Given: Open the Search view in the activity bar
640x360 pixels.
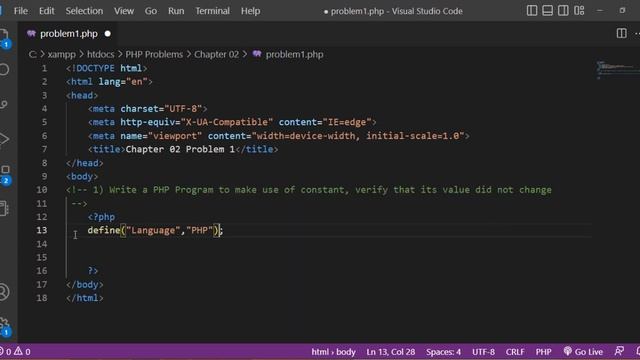Looking at the screenshot, I should (x=4, y=69).
